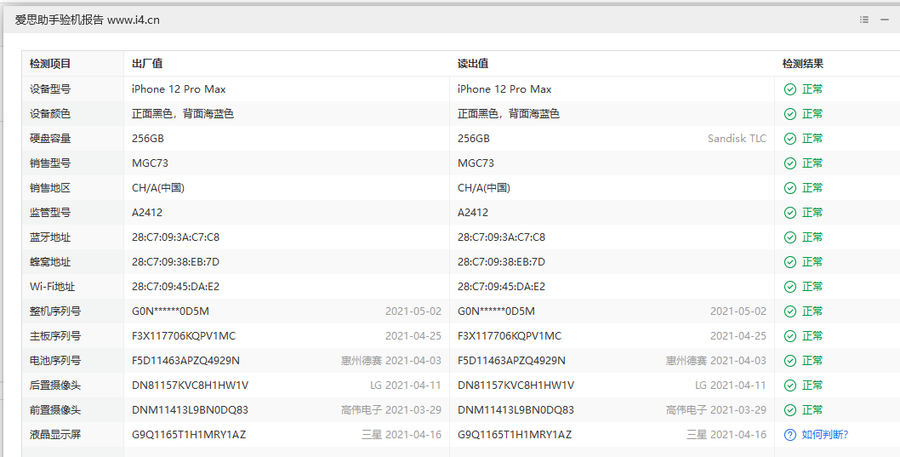Select the Wi-Fi地址 row label

click(52, 286)
